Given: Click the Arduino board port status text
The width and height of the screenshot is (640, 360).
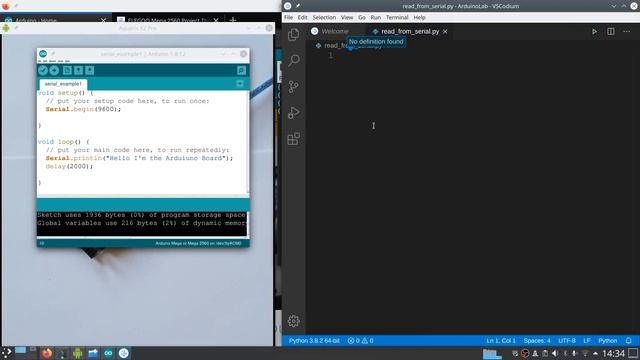Looking at the screenshot, I should pyautogui.click(x=198, y=243).
